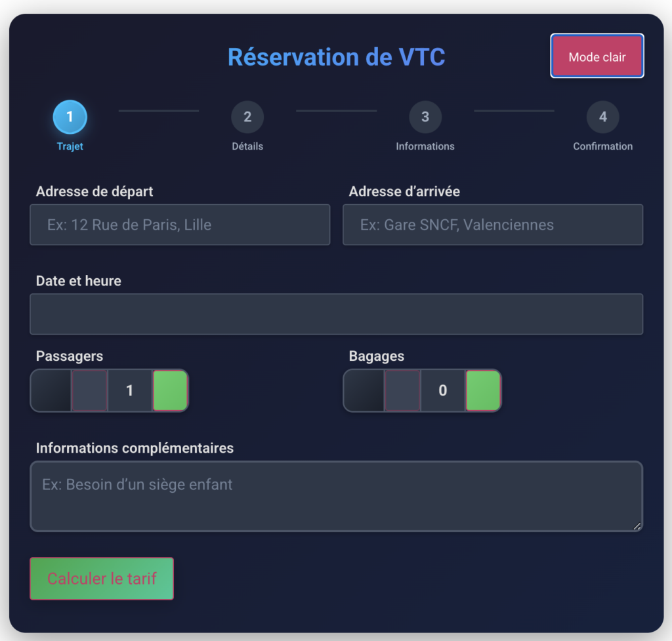This screenshot has height=641, width=672.
Task: Increase bagages count with green plus button
Action: click(x=483, y=390)
